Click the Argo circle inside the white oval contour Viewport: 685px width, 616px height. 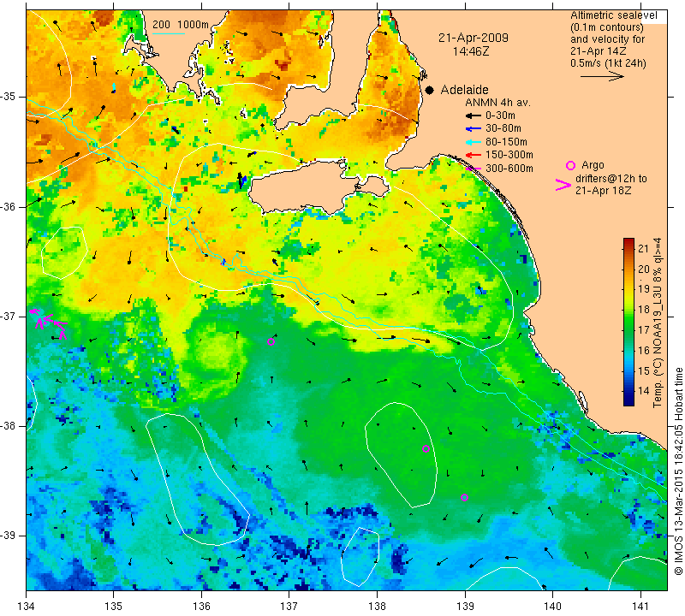coord(426,449)
